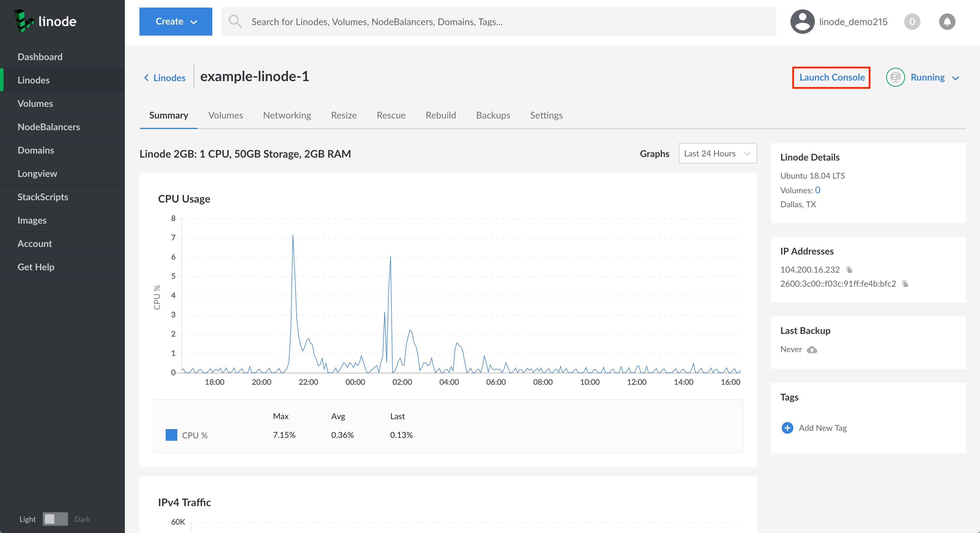The image size is (980, 533).
Task: Switch to the Networking tab
Action: tap(287, 115)
